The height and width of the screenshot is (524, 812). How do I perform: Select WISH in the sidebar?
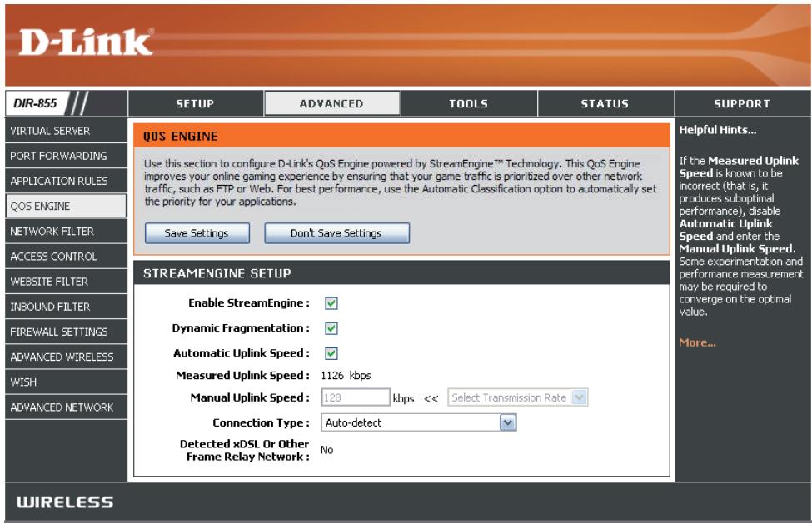click(66, 382)
